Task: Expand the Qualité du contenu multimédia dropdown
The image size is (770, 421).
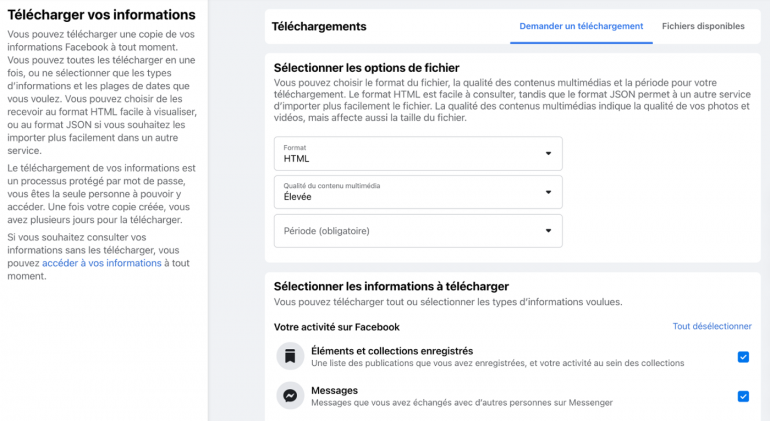Action: click(x=418, y=192)
